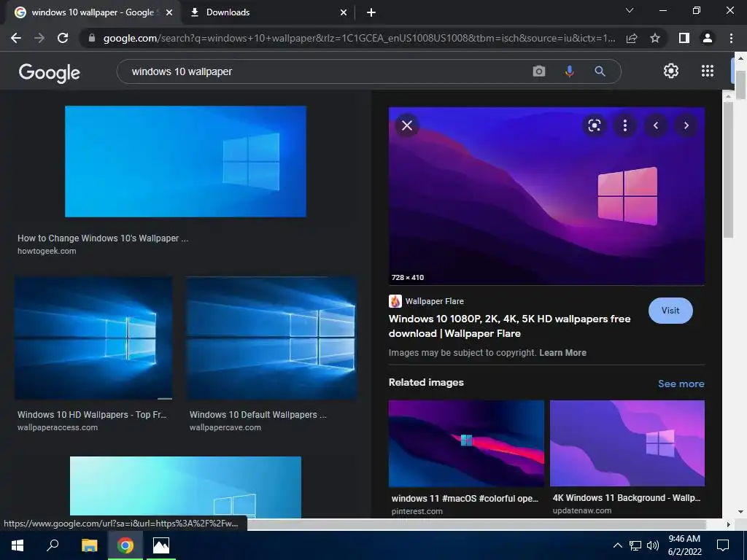Click the Google logo
This screenshot has height=560, width=747.
[x=50, y=72]
